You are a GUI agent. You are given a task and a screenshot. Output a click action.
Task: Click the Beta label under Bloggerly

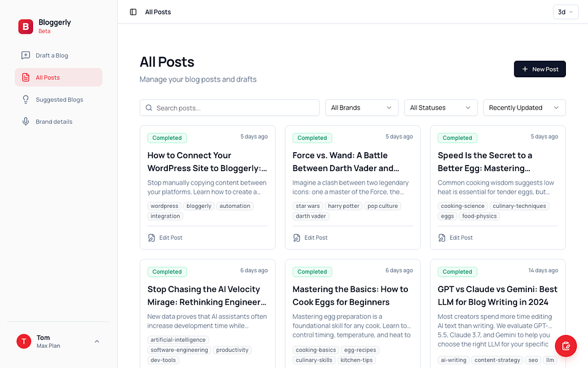point(44,31)
